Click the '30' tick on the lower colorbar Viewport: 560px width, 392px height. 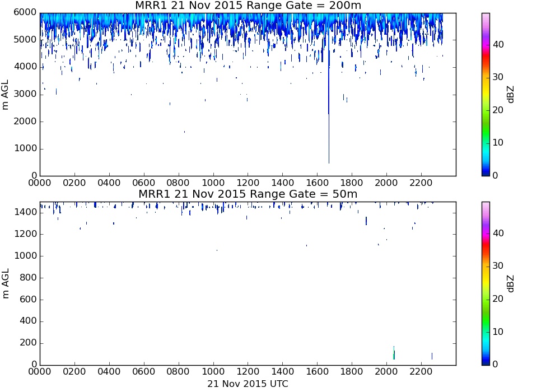(498, 266)
